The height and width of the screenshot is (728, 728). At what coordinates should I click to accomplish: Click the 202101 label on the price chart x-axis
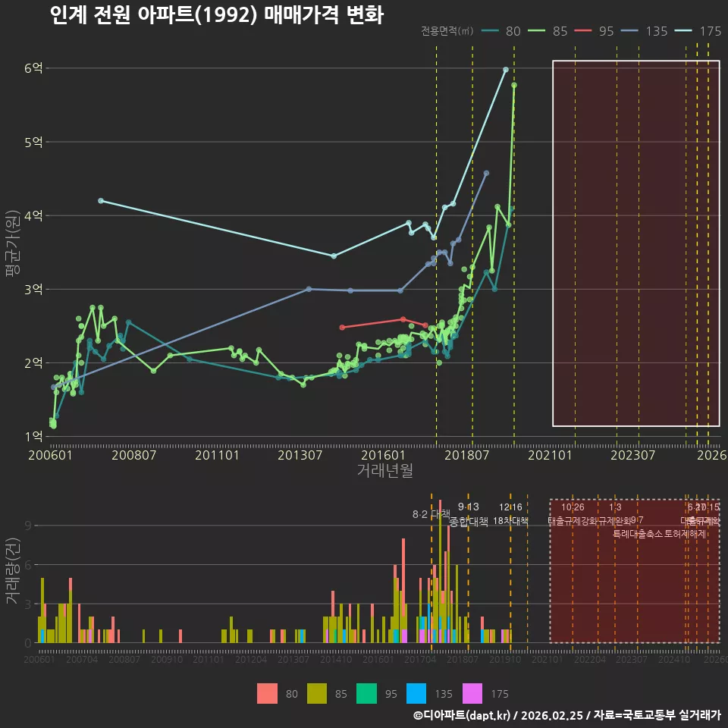pos(550,455)
